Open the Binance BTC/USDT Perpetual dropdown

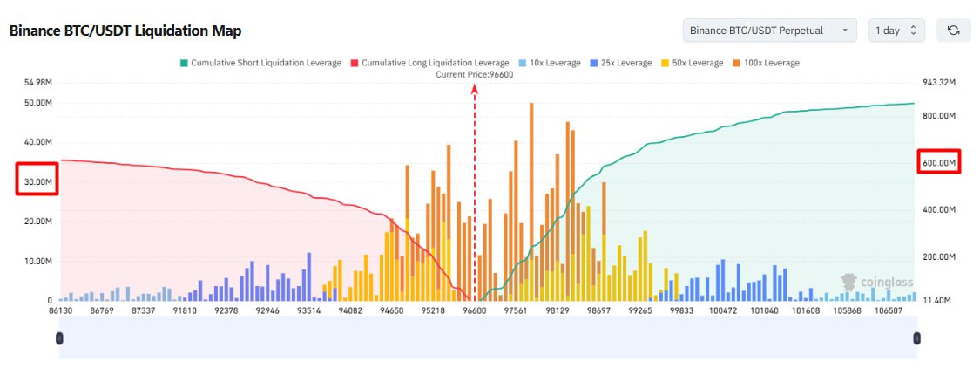coord(769,31)
